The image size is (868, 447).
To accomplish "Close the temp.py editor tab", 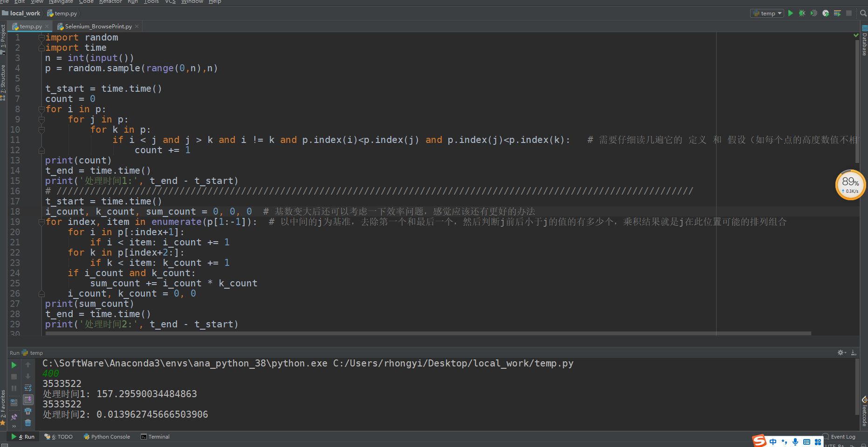I will (47, 27).
